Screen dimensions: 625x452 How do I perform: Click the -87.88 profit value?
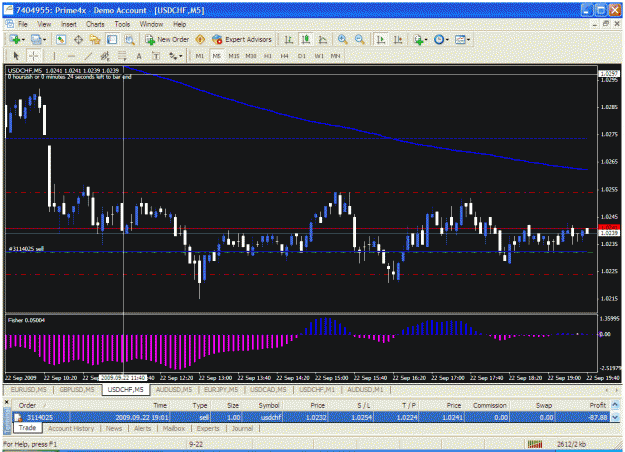(598, 417)
